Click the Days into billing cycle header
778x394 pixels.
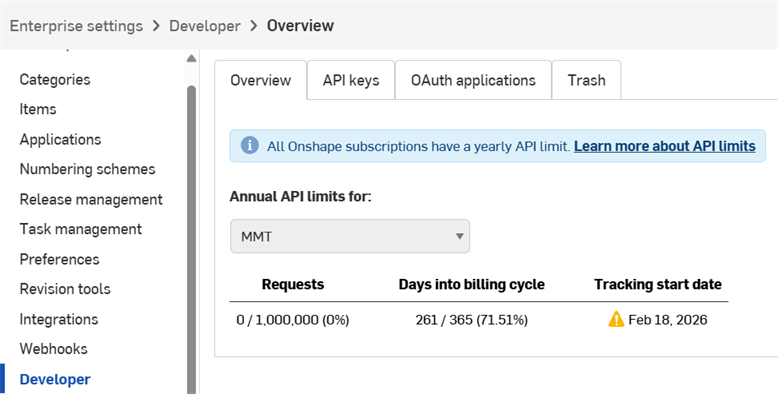pos(471,284)
